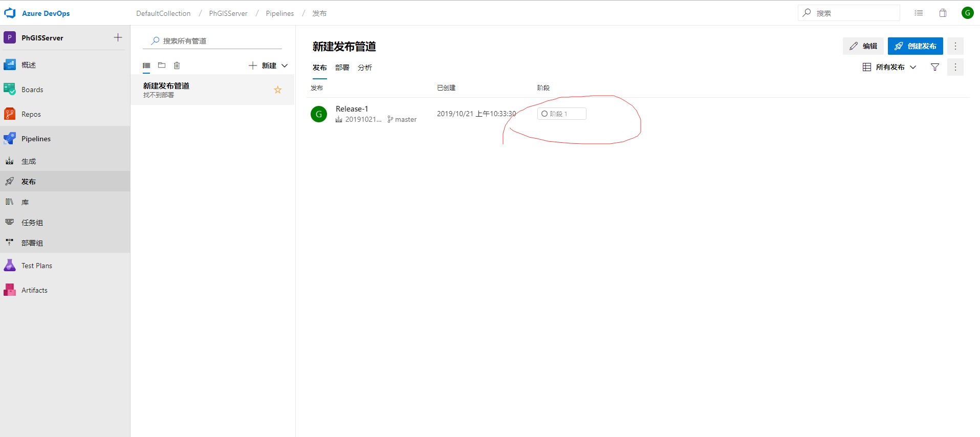The height and width of the screenshot is (437, 980).
Task: Click the star icon to favorite 新建发布管道
Action: pos(278,90)
